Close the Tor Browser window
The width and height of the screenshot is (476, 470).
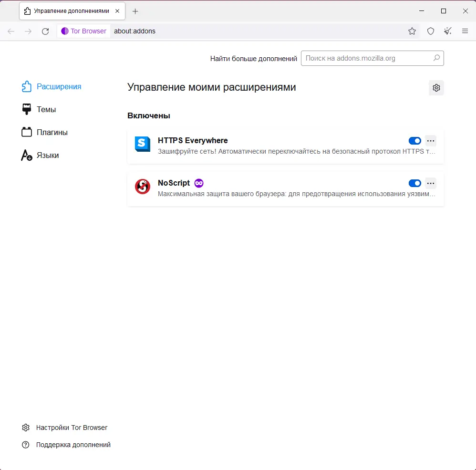465,11
